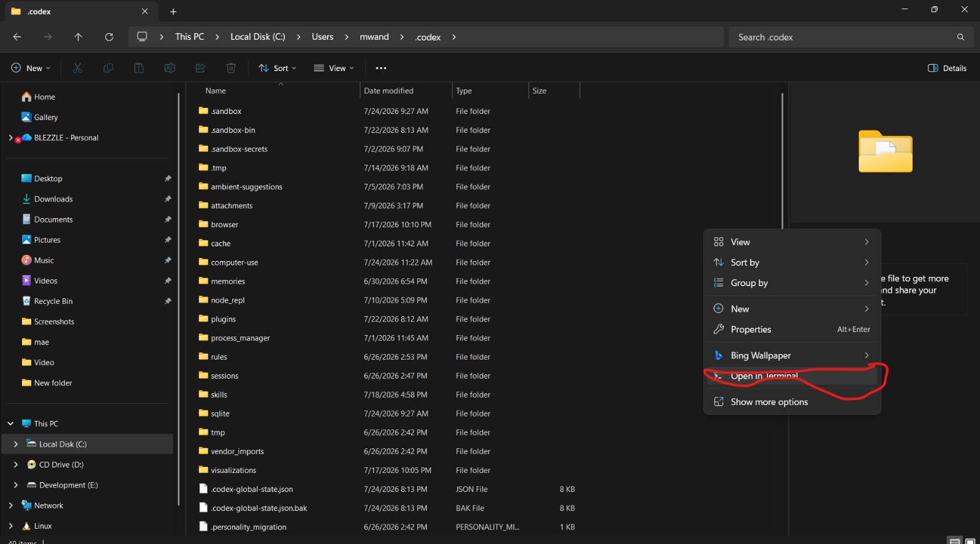
Task: Click chevron after .codex in address bar
Action: click(454, 37)
